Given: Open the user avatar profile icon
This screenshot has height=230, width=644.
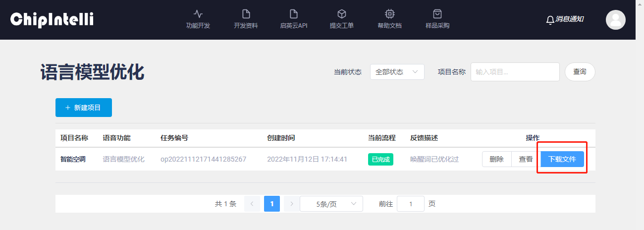Looking at the screenshot, I should pos(615,20).
